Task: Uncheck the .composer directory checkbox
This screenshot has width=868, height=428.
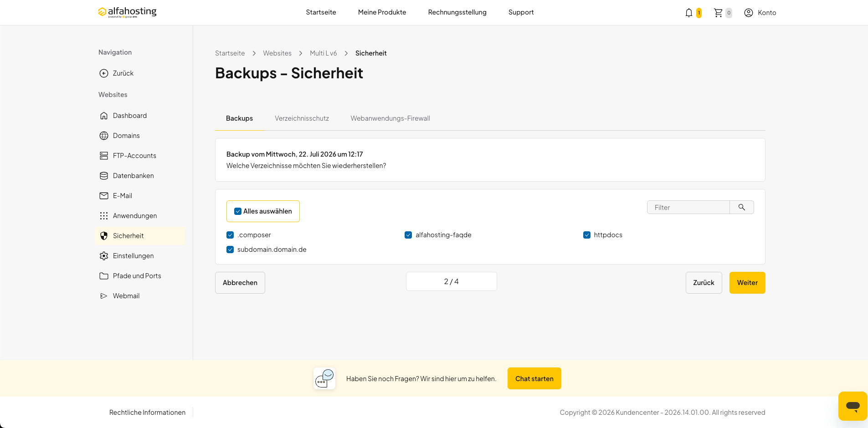Action: coord(230,235)
